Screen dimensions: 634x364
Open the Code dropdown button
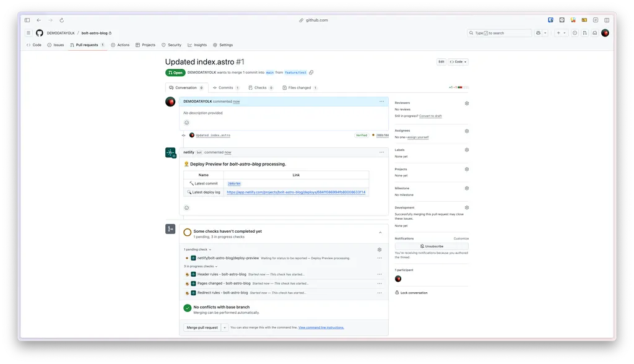[458, 62]
